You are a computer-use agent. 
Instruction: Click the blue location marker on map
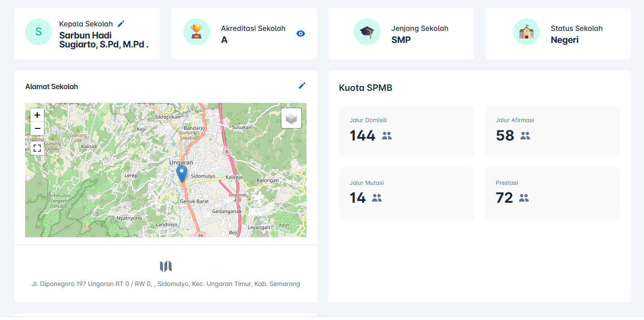click(x=182, y=173)
